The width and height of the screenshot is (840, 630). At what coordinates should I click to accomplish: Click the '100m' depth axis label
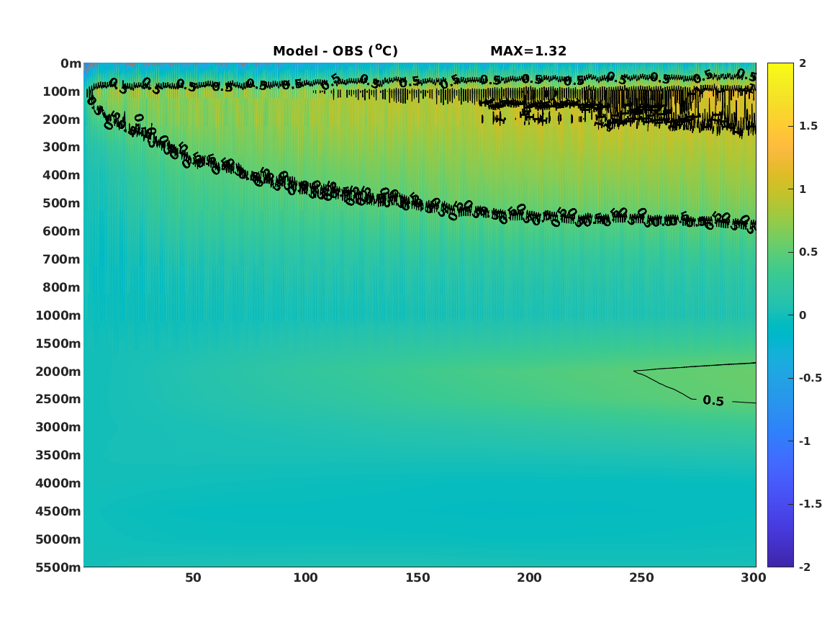[x=62, y=91]
